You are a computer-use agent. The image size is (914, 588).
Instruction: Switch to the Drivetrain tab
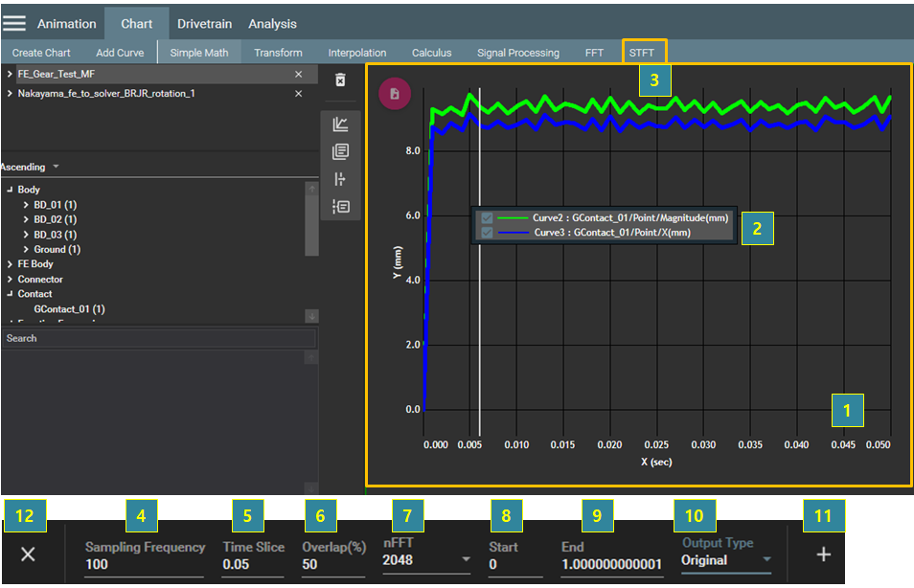205,24
